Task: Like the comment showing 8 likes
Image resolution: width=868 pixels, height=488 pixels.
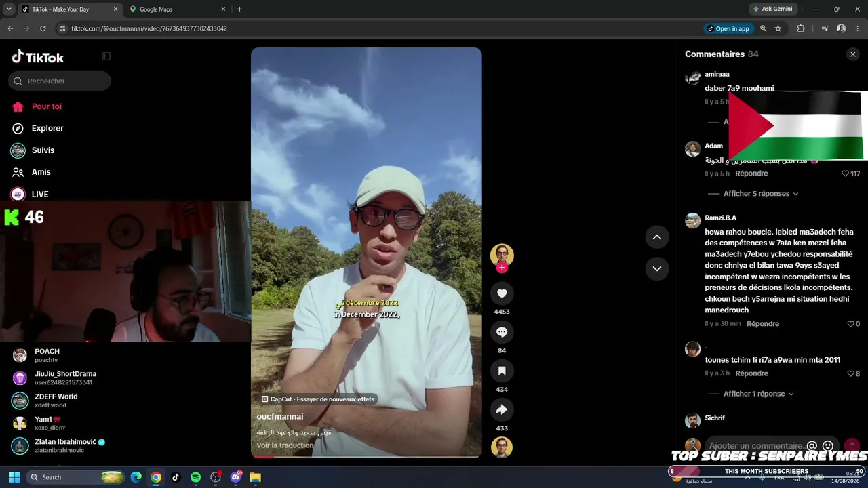Action: pyautogui.click(x=850, y=373)
